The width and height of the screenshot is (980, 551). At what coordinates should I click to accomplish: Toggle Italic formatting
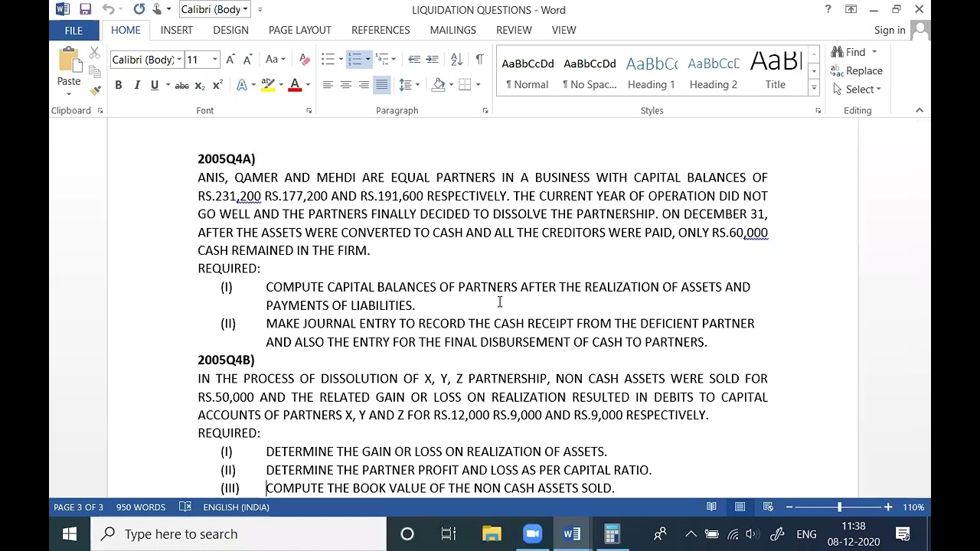(x=137, y=85)
